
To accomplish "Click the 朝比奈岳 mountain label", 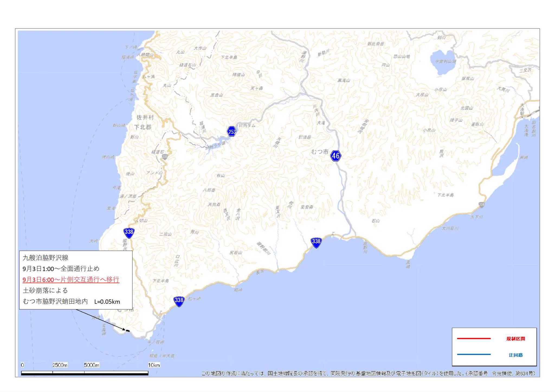I will click(376, 44).
